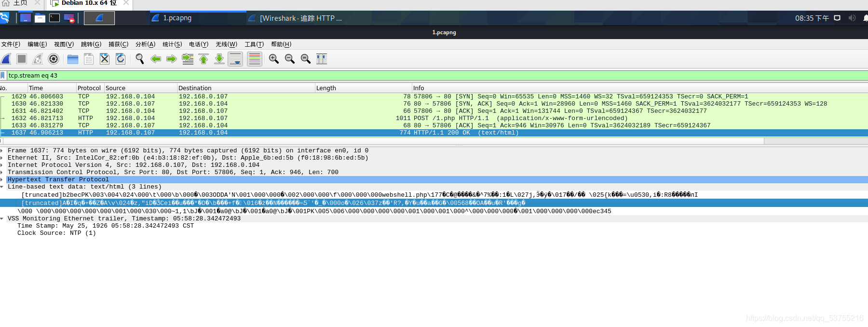Expand Hypertext Transfer Protocol node
868x327 pixels.
(x=2, y=179)
